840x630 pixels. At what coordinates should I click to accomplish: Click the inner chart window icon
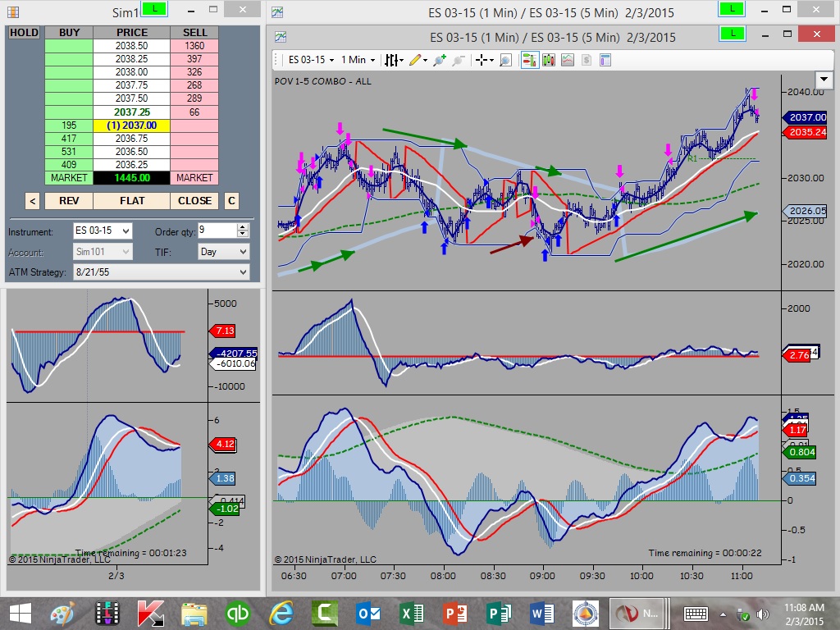click(x=281, y=36)
